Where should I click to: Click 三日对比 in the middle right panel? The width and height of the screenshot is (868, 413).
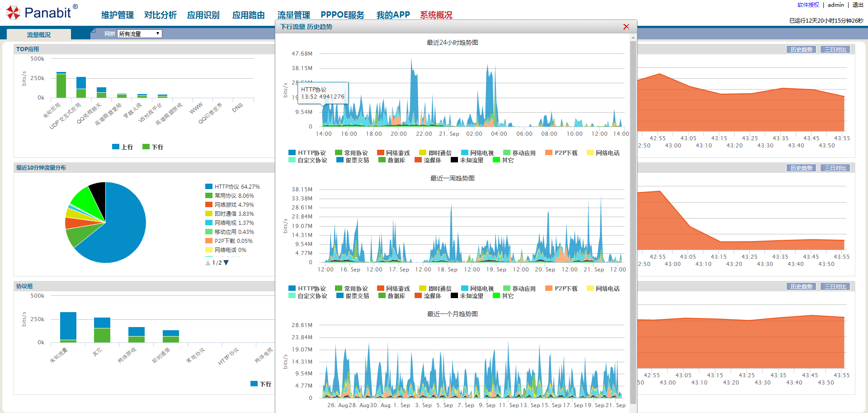[x=835, y=168]
